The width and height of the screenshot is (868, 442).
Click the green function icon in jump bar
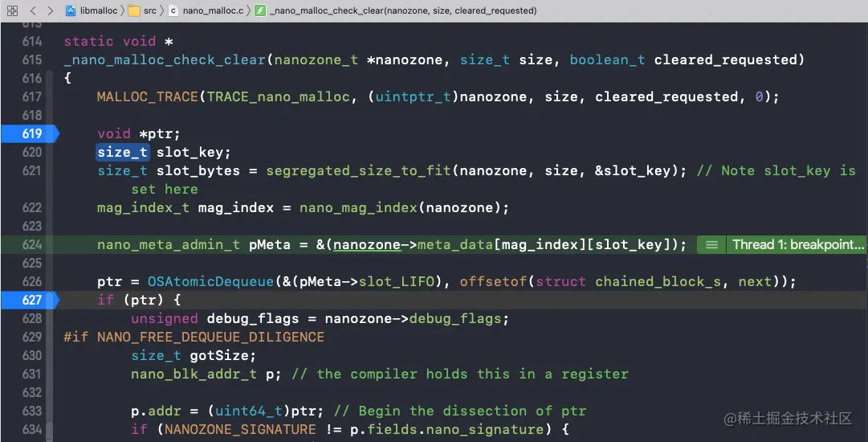tap(260, 10)
